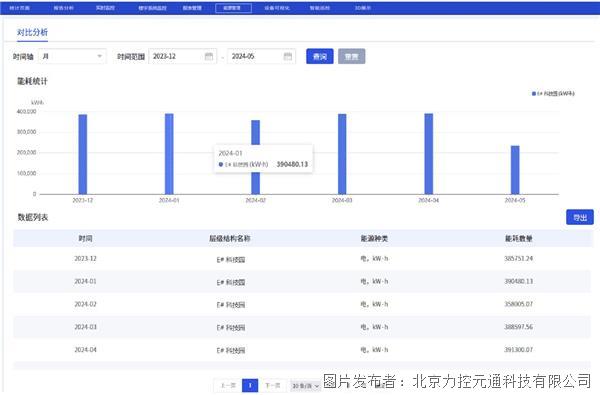Click the 能耗数量 column header
The image size is (600, 395).
(x=518, y=238)
